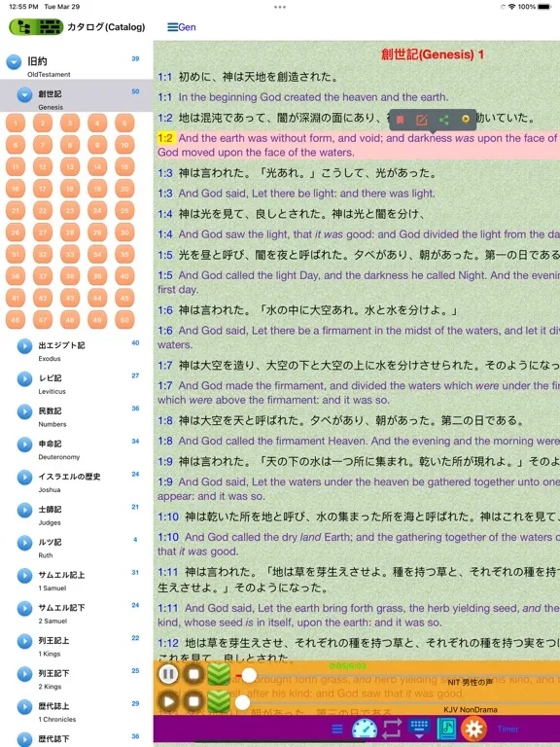The image size is (560, 747).
Task: Tap the bookmark icon in verse popup
Action: point(400,120)
